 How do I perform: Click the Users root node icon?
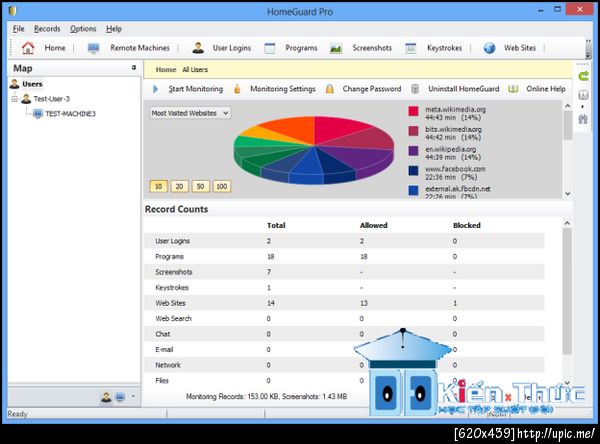click(15, 84)
